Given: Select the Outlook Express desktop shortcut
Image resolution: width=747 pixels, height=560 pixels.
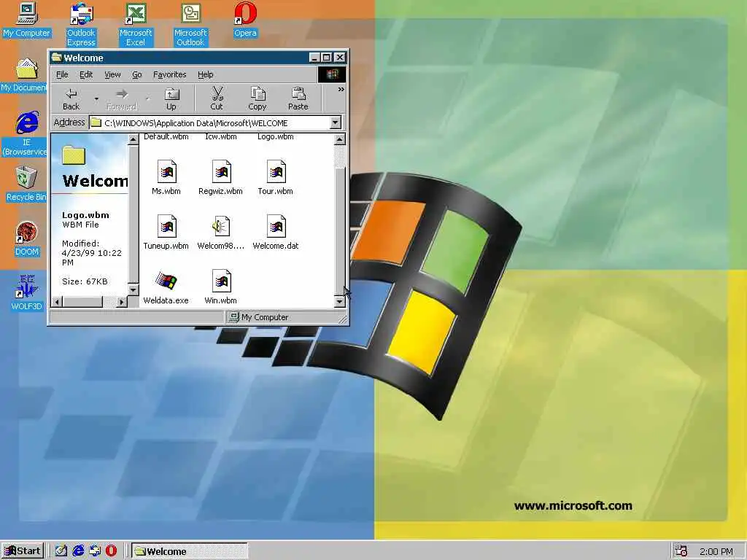Looking at the screenshot, I should (x=81, y=24).
